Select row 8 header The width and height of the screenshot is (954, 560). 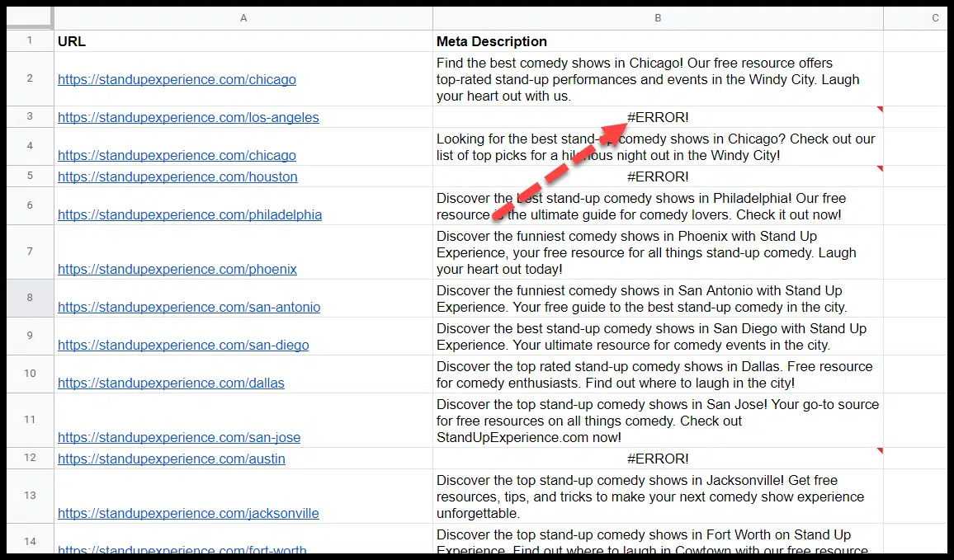30,298
